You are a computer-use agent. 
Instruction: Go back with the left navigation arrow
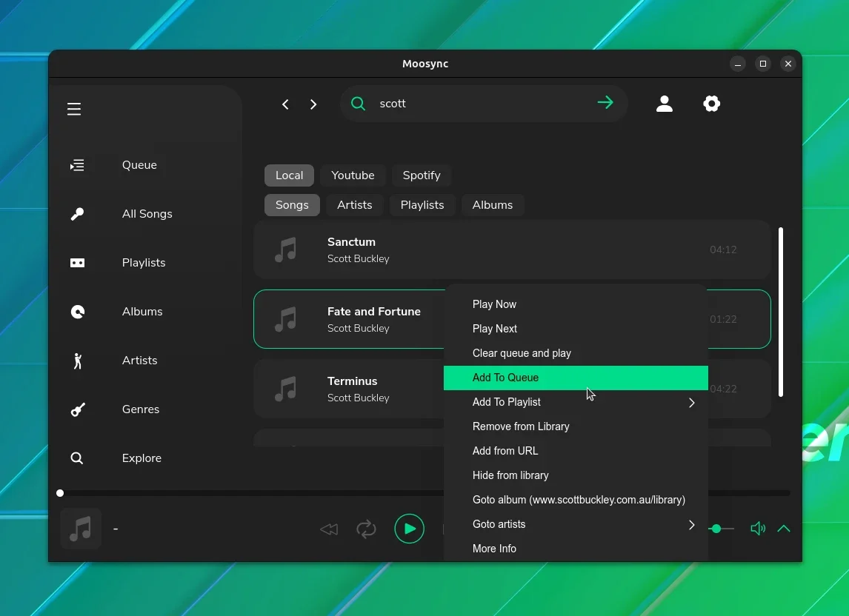click(285, 104)
